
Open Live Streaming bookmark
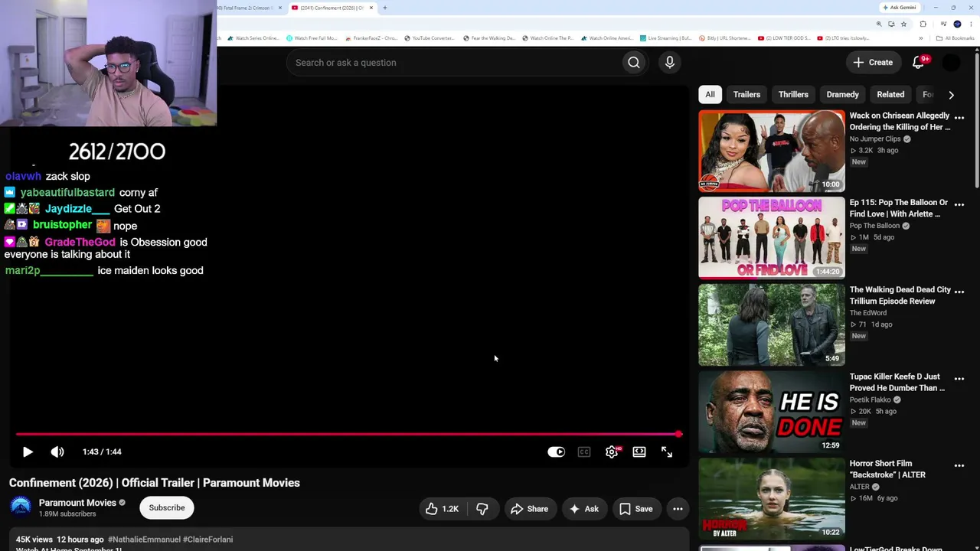click(x=665, y=38)
